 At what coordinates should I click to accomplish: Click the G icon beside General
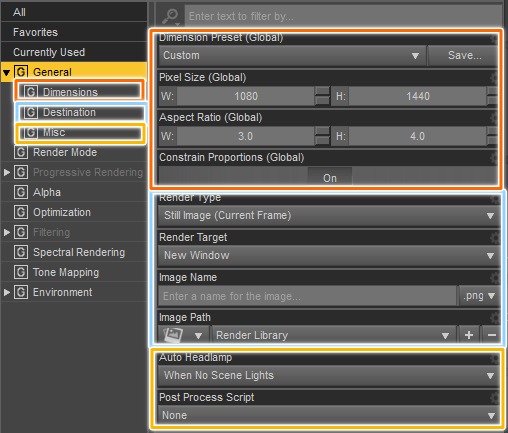coord(21,72)
